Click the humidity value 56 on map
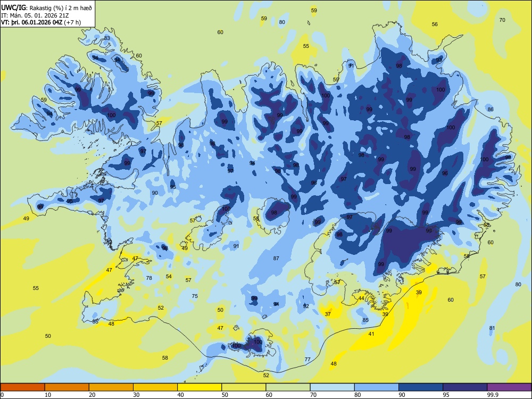 [435, 24]
